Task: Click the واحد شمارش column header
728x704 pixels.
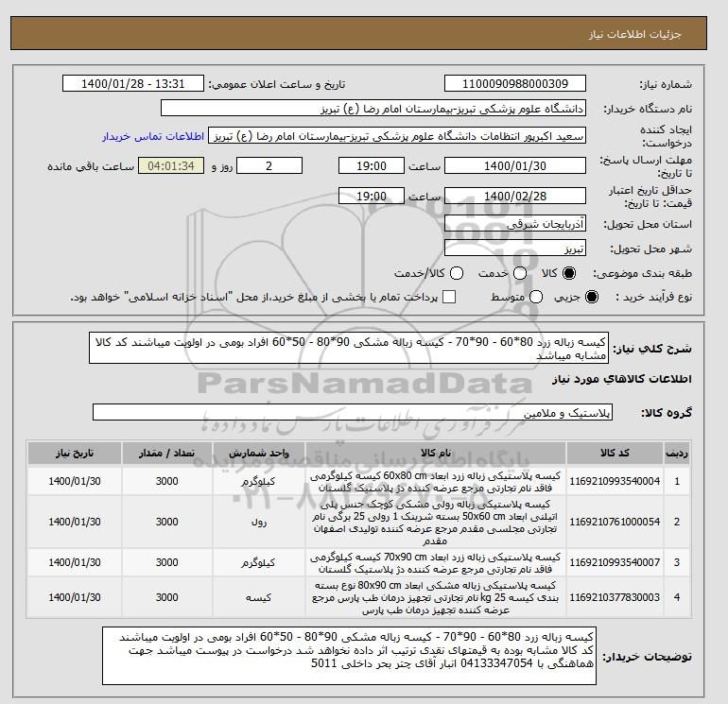Action: click(x=259, y=453)
